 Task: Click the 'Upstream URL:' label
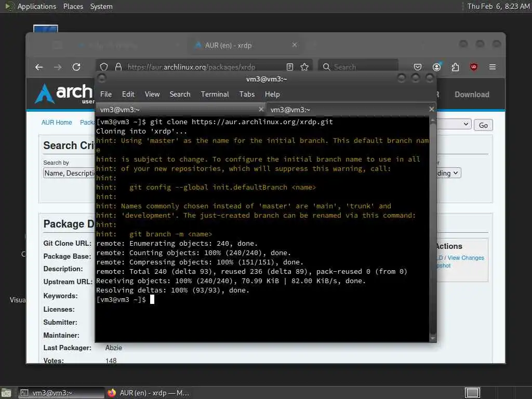[68, 282]
